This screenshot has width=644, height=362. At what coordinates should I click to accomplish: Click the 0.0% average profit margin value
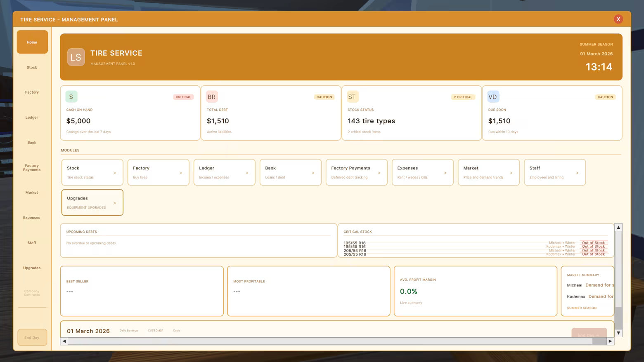tap(409, 291)
